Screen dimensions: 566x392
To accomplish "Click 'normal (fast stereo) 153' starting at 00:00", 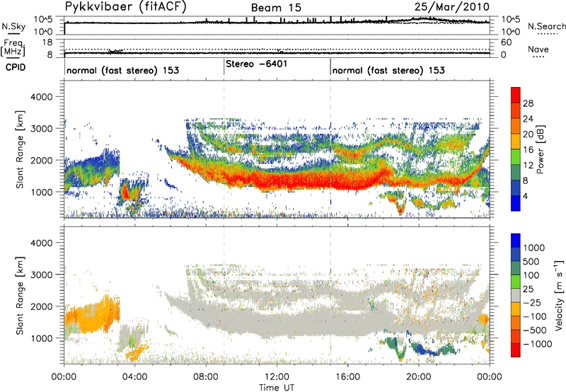I will point(122,70).
